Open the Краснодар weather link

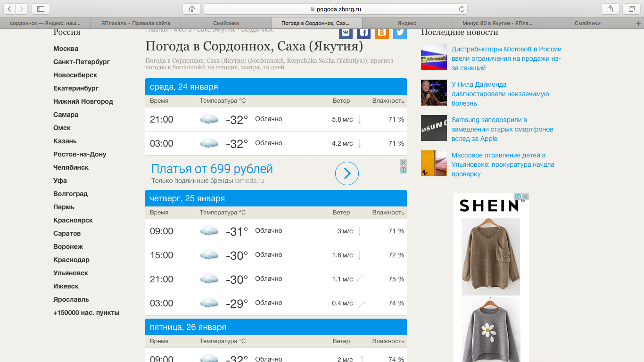point(71,260)
